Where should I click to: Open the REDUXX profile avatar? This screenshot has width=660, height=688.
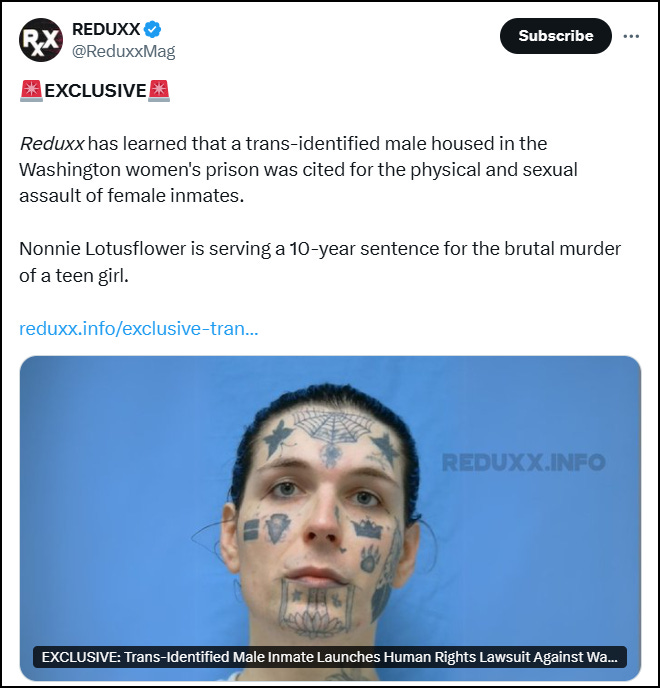click(x=40, y=40)
